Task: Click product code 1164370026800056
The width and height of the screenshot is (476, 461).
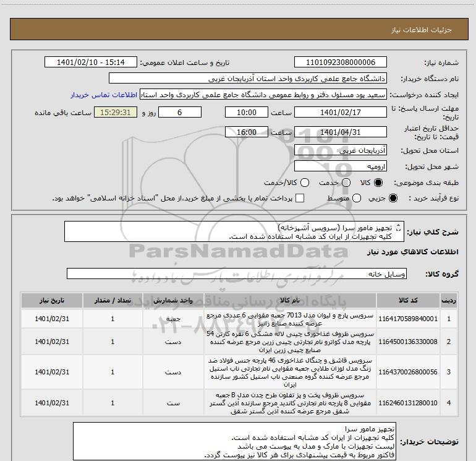Action: (x=408, y=372)
